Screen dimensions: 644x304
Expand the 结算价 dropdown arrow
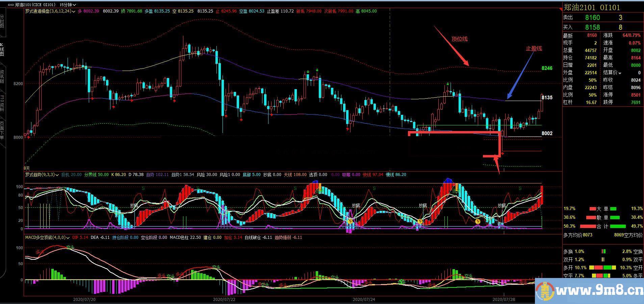click(x=620, y=73)
